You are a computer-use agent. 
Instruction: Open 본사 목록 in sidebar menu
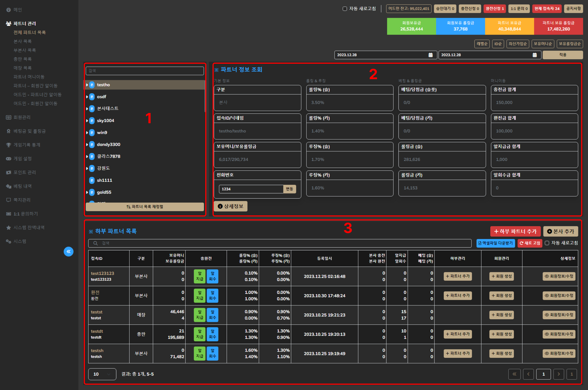22,41
